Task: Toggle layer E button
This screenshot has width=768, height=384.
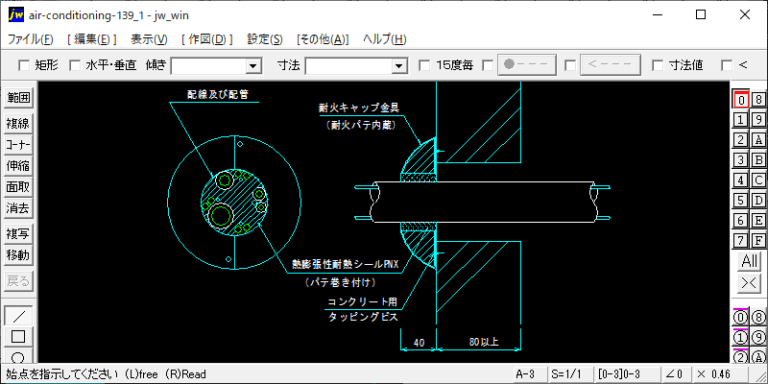Action: pos(759,220)
